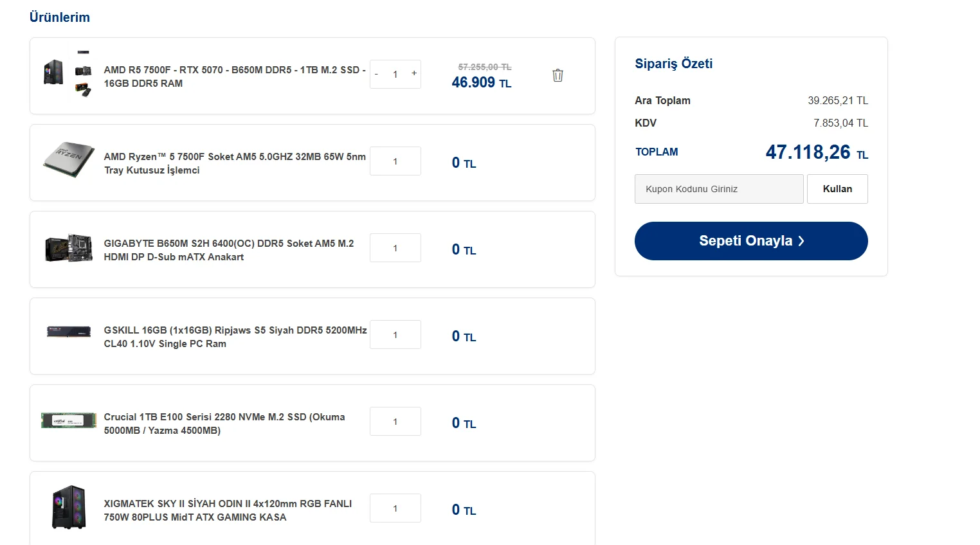This screenshot has width=980, height=545.
Task: Open XIGMATEK SKY II gaming kasa link
Action: (x=228, y=510)
